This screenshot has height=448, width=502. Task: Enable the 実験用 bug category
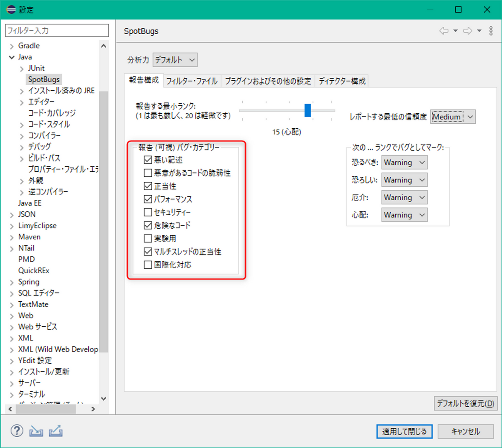[x=148, y=238]
